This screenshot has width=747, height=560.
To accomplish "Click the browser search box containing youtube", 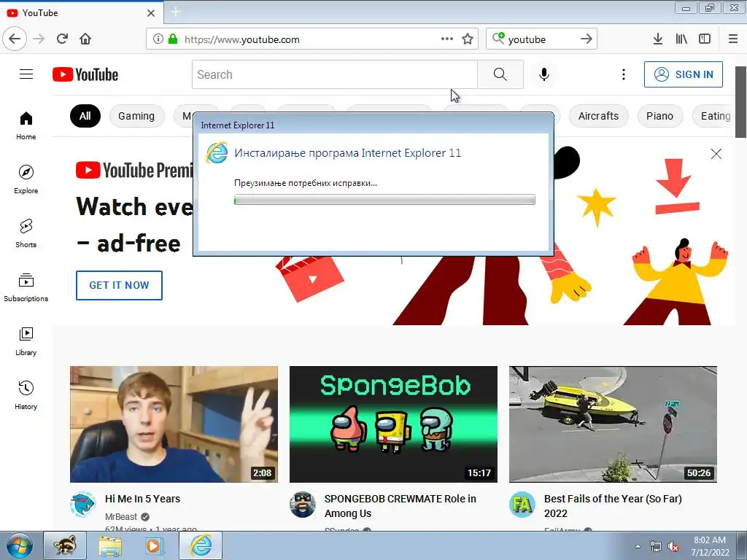I will click(542, 39).
